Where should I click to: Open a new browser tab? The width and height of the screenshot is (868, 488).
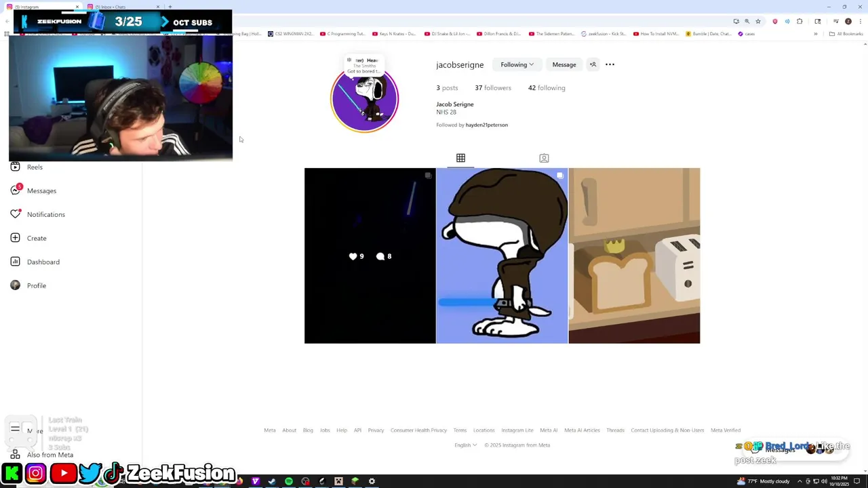click(170, 7)
